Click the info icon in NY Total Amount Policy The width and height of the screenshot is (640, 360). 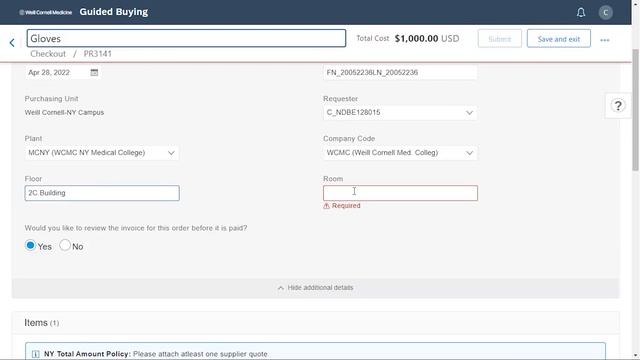point(36,354)
